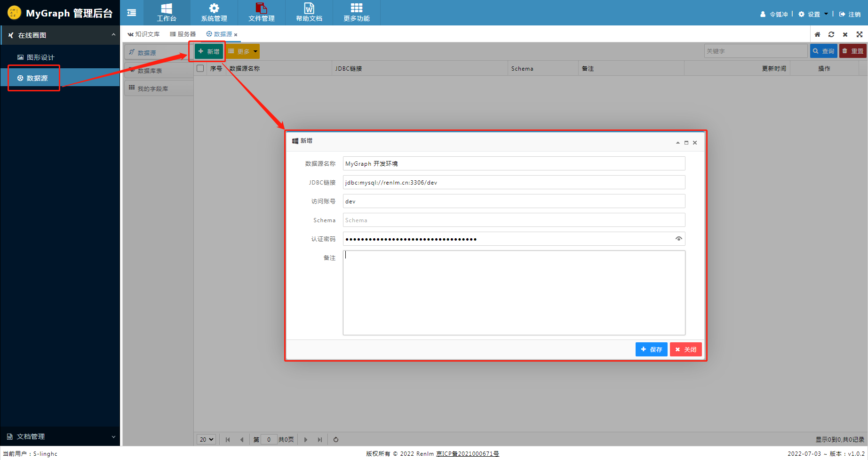Save the new data source with 保存
868x460 pixels.
[x=651, y=349]
